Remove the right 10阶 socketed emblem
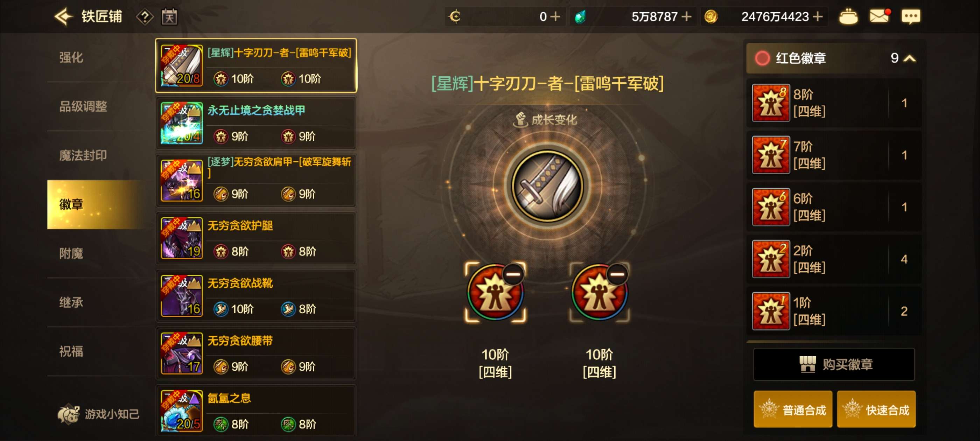The width and height of the screenshot is (980, 441). coord(617,274)
